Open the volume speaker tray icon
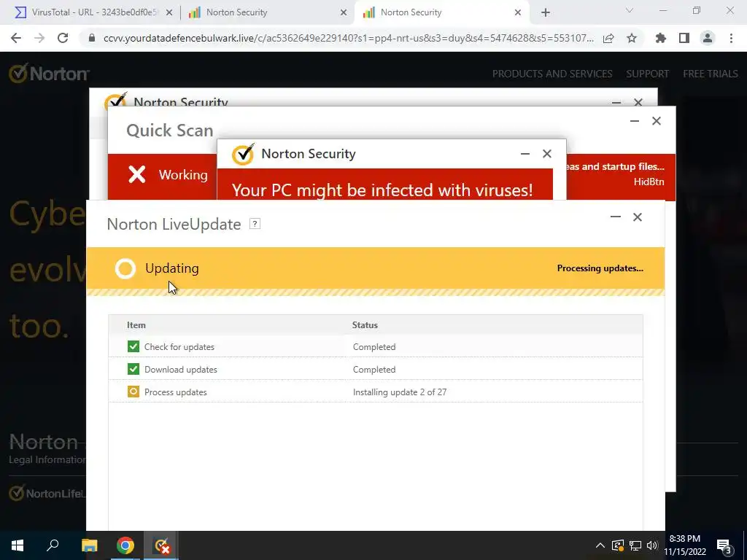This screenshot has width=747, height=560. pyautogui.click(x=652, y=545)
